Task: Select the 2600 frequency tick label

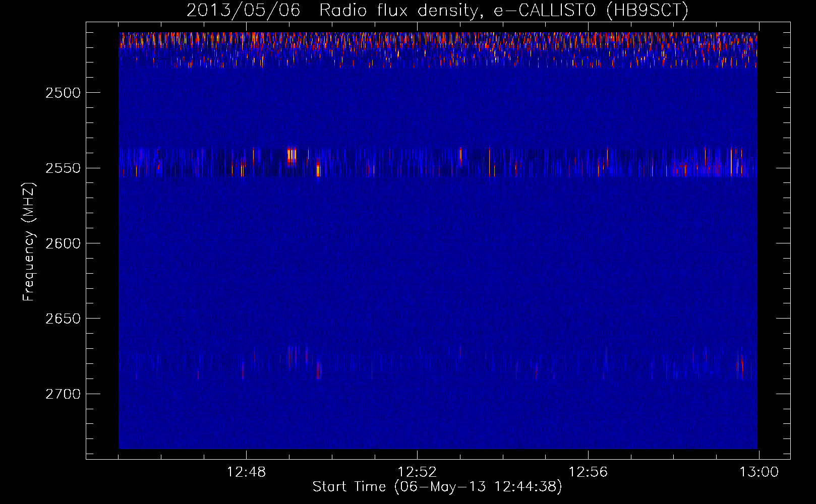Action: point(63,243)
